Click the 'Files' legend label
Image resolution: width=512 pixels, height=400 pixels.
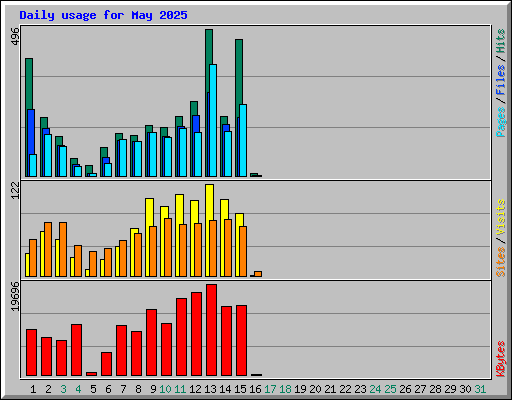click(x=501, y=79)
